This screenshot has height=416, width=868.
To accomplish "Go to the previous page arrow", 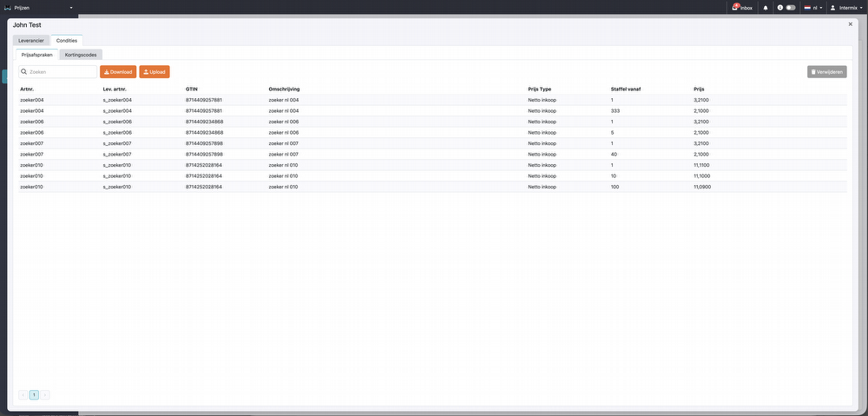I will click(x=23, y=394).
